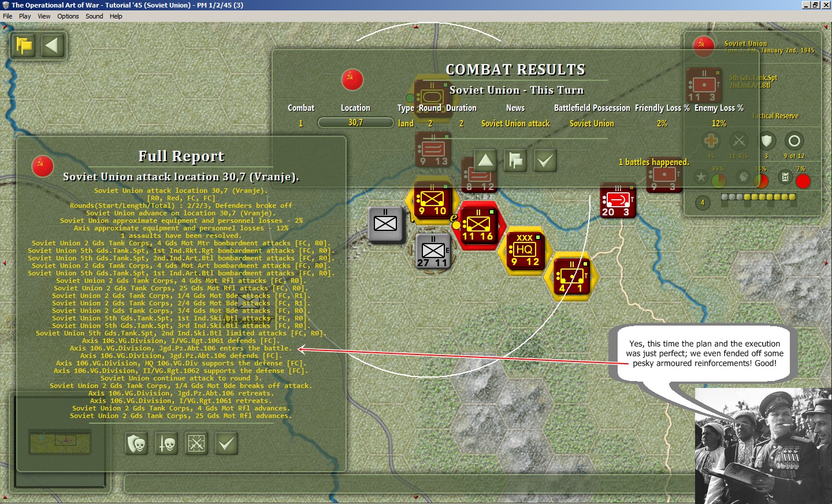The height and width of the screenshot is (504, 832).
Task: Click the '1 battles happened.' text
Action: (x=654, y=162)
